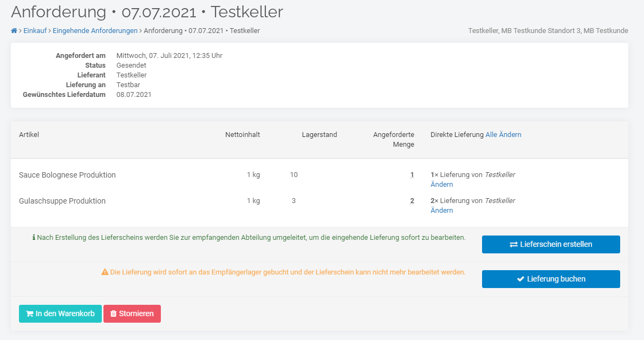
Task: Click the Lieferung buchen button
Action: pos(551,279)
